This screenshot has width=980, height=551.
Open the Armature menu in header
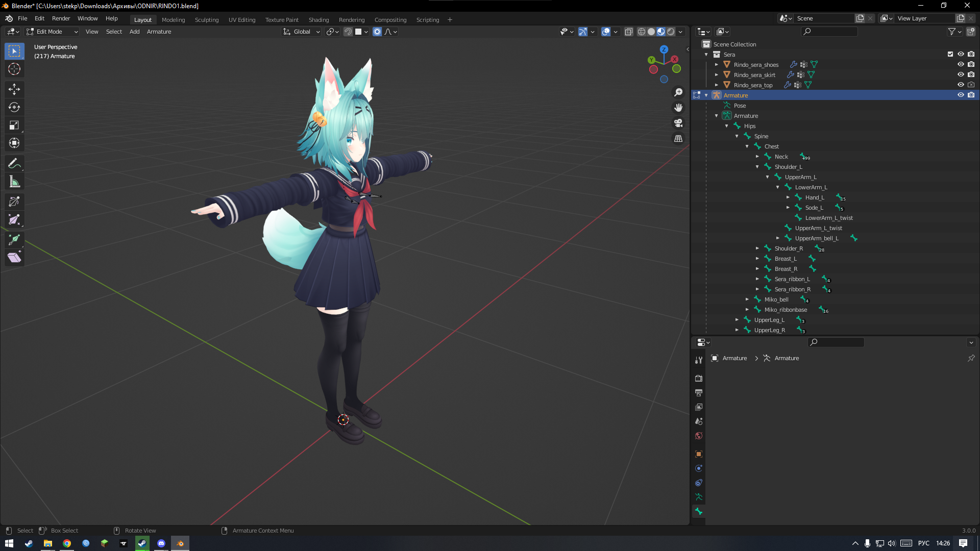[159, 32]
